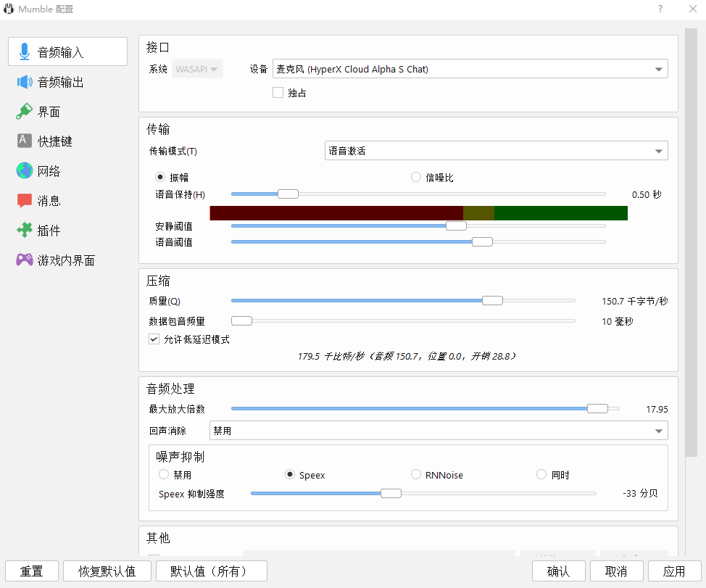Select the 网络 globe icon
Screen dimensions: 706x588
pyautogui.click(x=25, y=171)
